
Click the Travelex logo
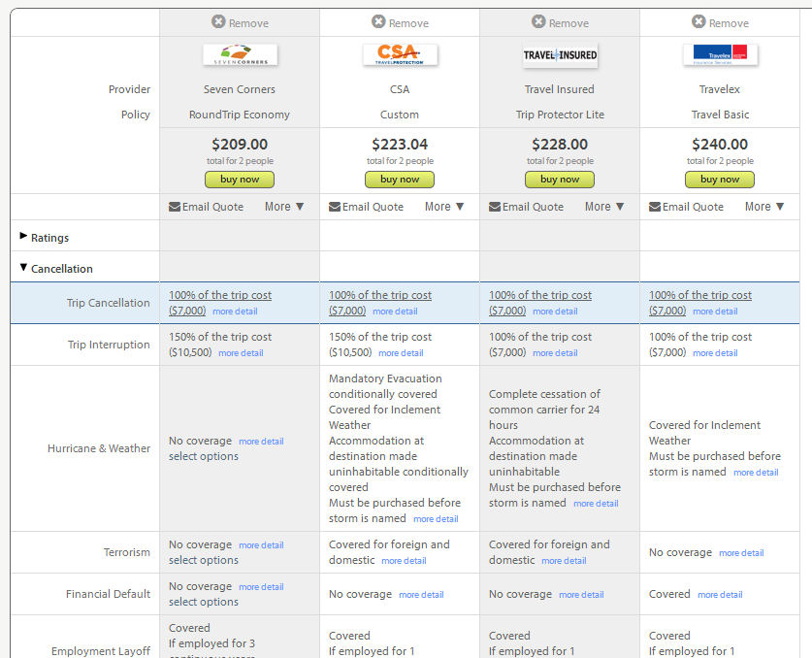coord(720,55)
